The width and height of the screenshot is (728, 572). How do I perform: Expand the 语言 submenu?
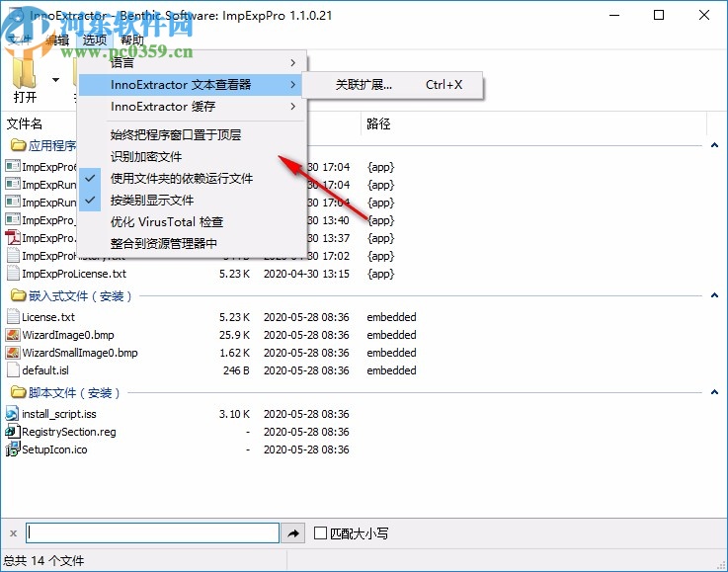tap(193, 62)
